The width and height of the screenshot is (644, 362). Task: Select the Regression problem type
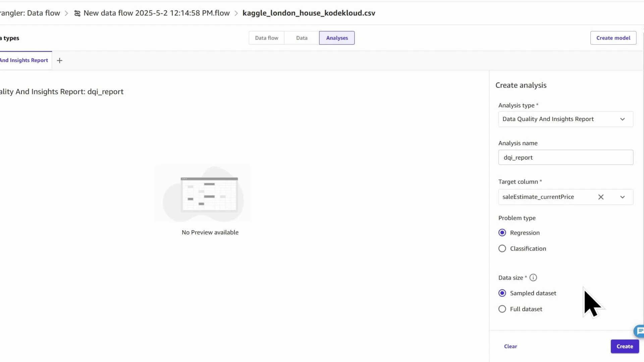coord(502,232)
